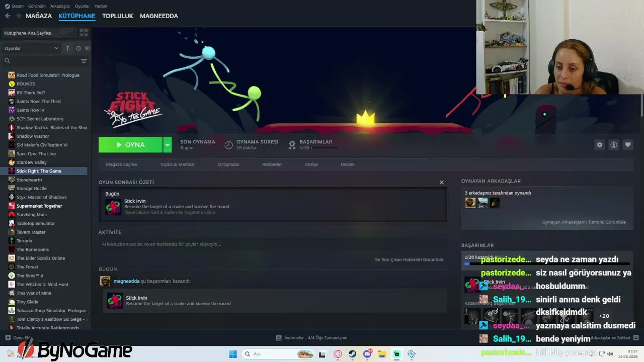Select The Forest in game list
Viewport: 644px width, 362px height.
pos(27,267)
